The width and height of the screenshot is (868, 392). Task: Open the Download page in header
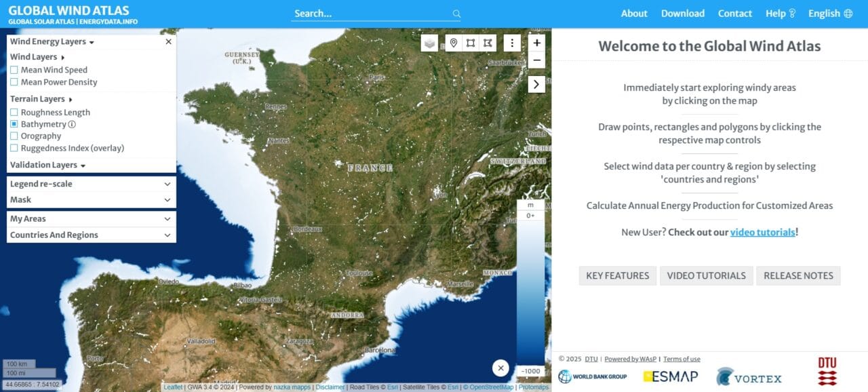pyautogui.click(x=682, y=14)
